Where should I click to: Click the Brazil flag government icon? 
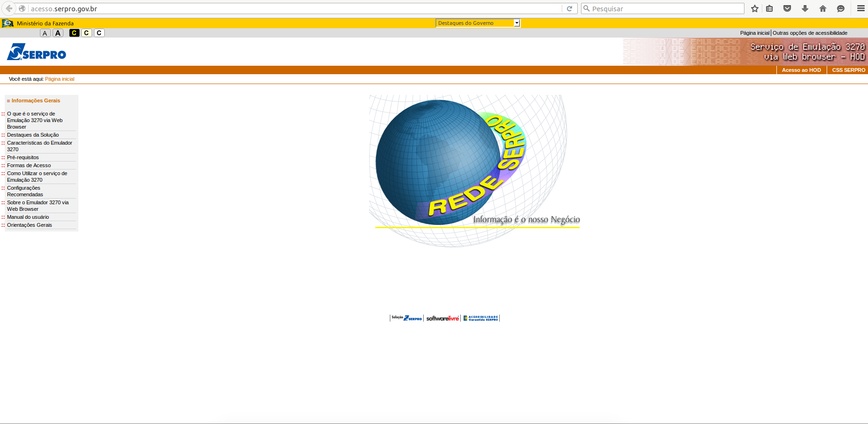coord(8,23)
